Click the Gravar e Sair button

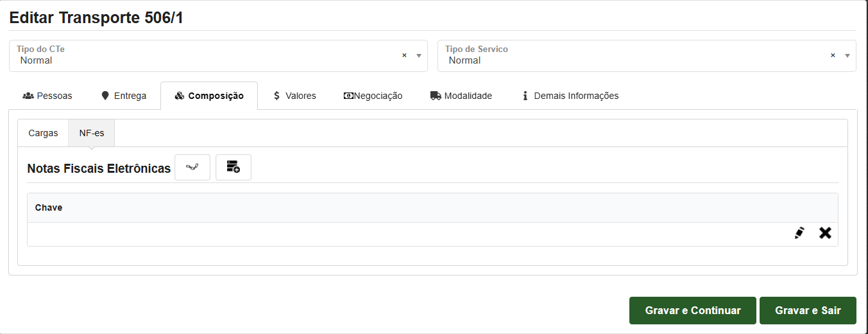pyautogui.click(x=808, y=310)
